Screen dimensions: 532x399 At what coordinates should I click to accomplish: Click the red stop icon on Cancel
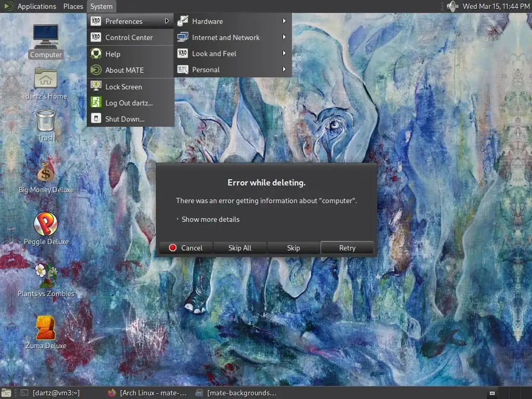[x=172, y=248]
